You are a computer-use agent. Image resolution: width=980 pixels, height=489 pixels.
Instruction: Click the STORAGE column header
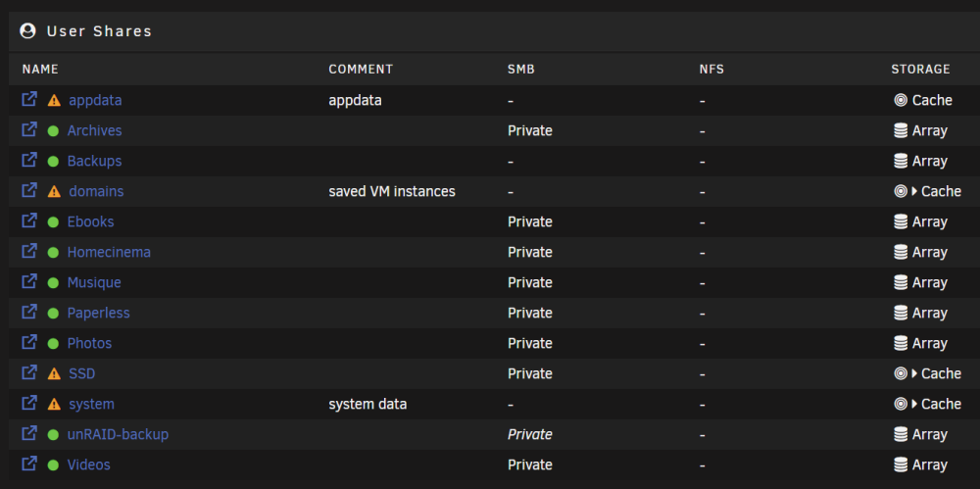click(920, 70)
